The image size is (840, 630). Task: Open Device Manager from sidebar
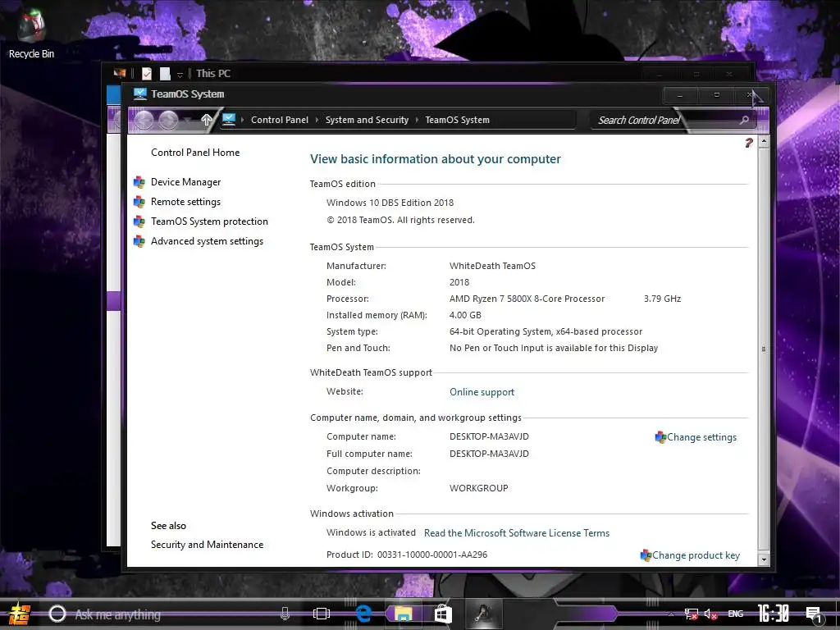tap(185, 182)
